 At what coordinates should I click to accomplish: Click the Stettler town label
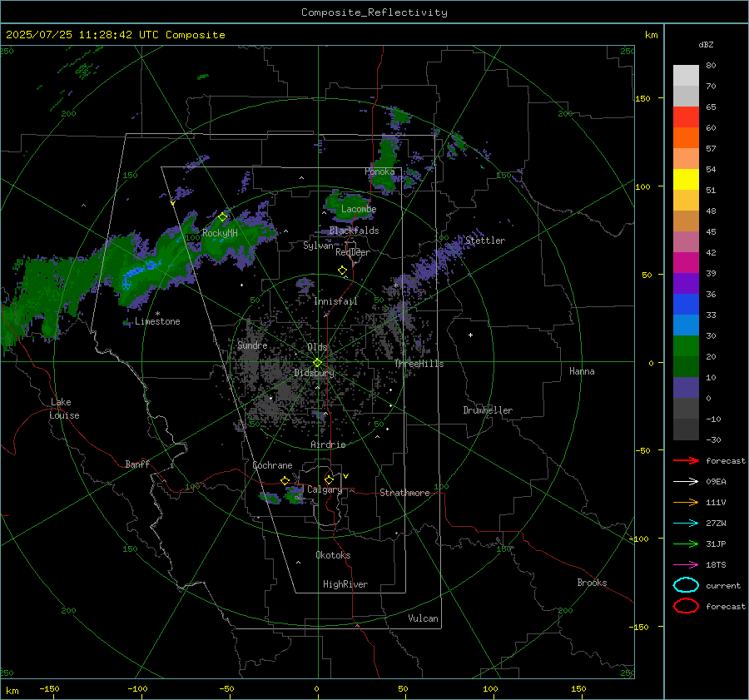[485, 241]
